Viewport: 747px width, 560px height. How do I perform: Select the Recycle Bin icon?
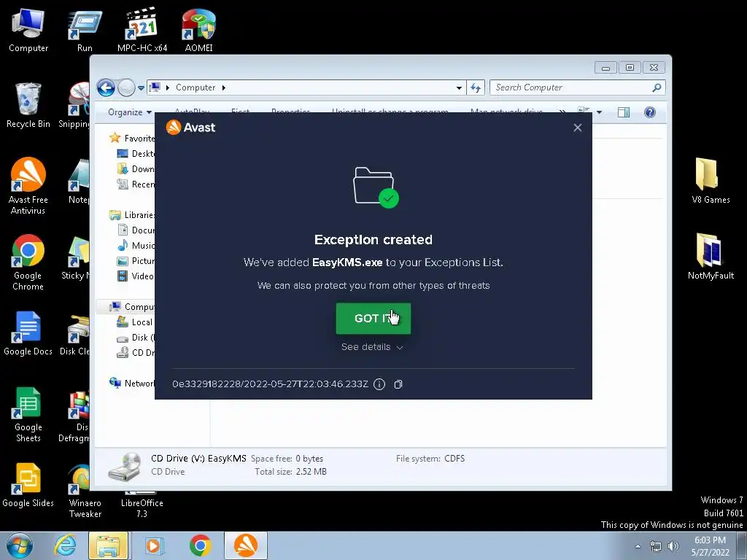tap(28, 106)
